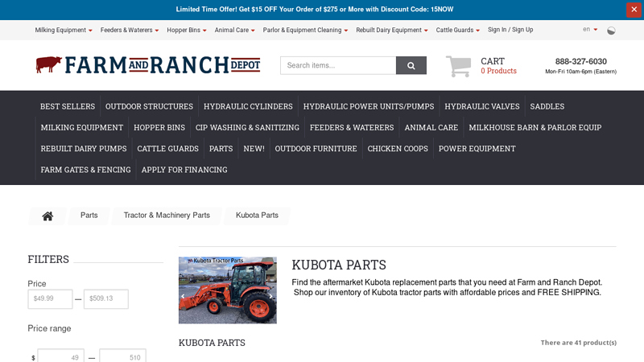644x362 pixels.
Task: Open CATTLE GUARDS main menu item
Action: 168,149
